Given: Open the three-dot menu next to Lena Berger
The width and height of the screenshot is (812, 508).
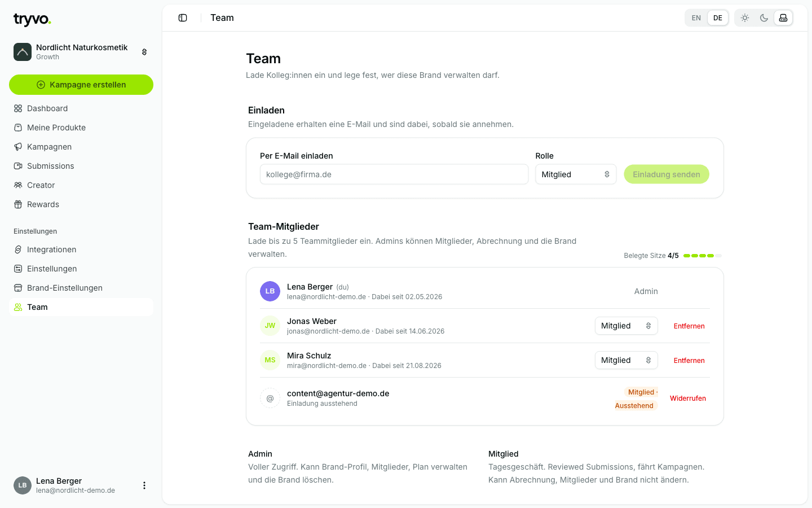Looking at the screenshot, I should (x=144, y=485).
